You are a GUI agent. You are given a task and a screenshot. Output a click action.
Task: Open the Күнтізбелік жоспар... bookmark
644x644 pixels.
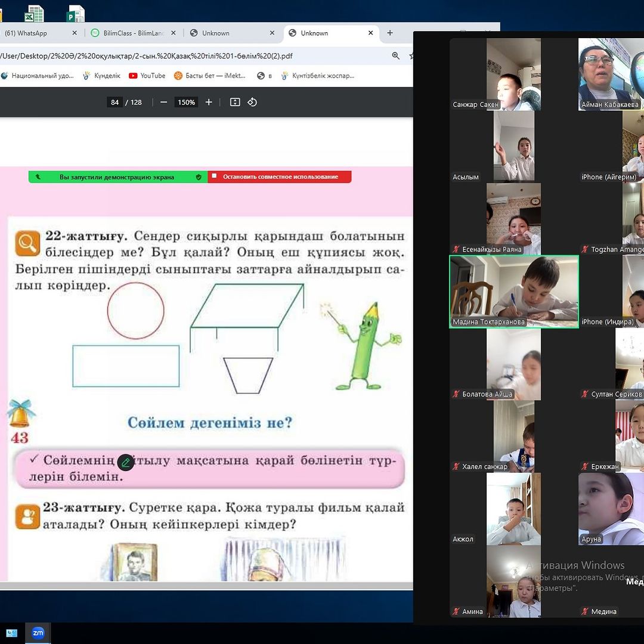click(x=317, y=76)
